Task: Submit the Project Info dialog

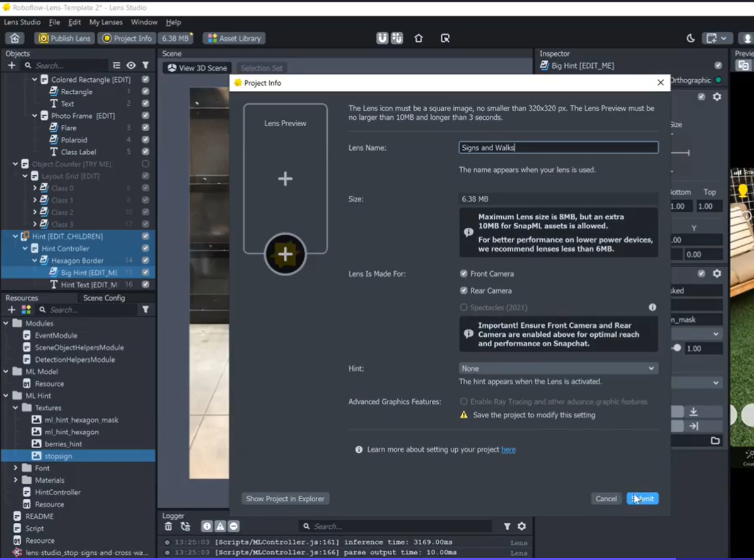Action: coord(642,499)
